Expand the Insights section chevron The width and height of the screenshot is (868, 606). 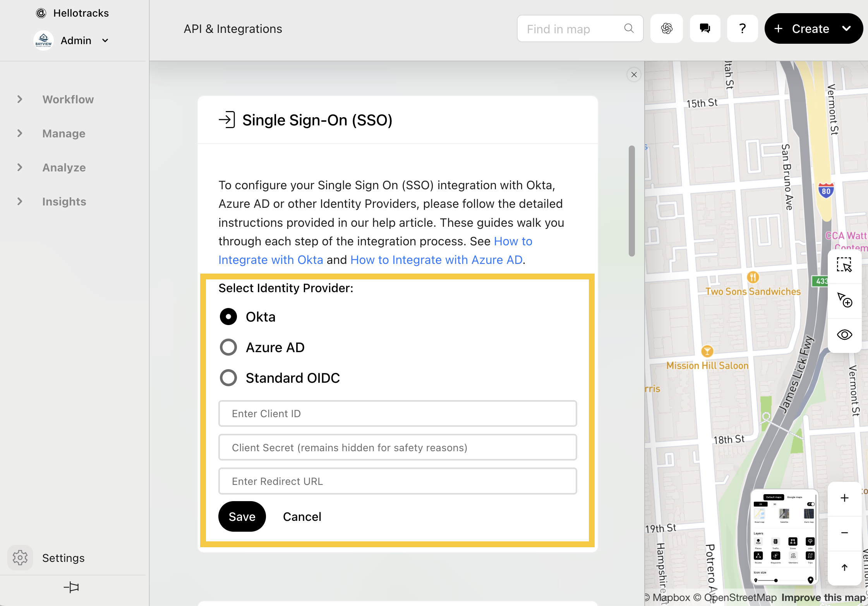[x=20, y=202]
